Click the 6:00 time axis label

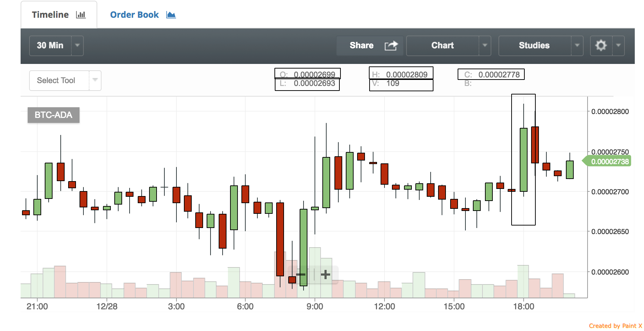tap(245, 306)
